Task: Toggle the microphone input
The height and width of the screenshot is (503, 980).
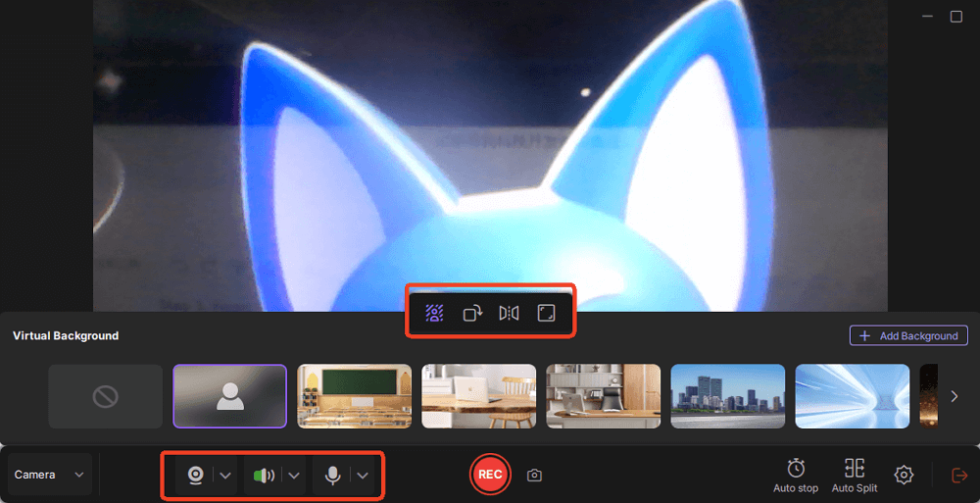Action: (x=332, y=476)
